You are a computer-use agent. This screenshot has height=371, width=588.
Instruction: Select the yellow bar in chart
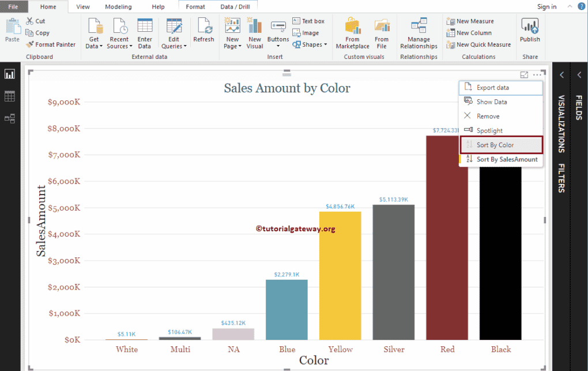coord(340,276)
